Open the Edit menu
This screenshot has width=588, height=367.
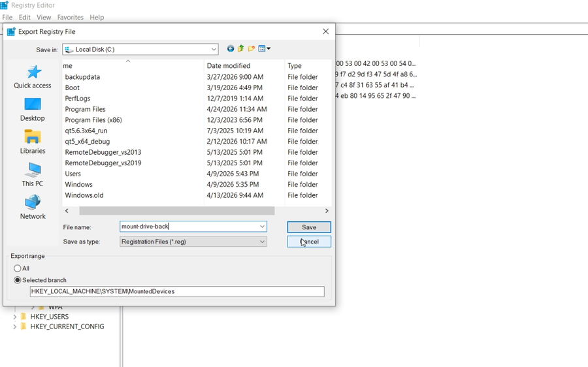24,17
